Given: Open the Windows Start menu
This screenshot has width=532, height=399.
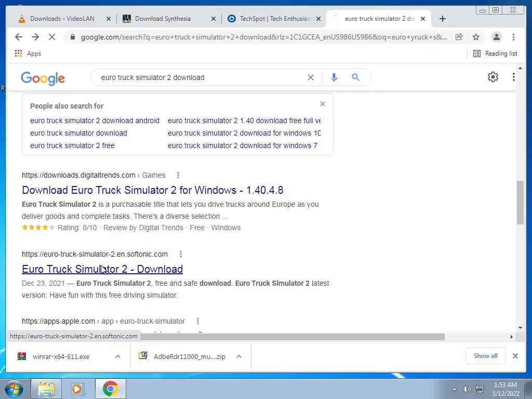Looking at the screenshot, I should tap(14, 389).
